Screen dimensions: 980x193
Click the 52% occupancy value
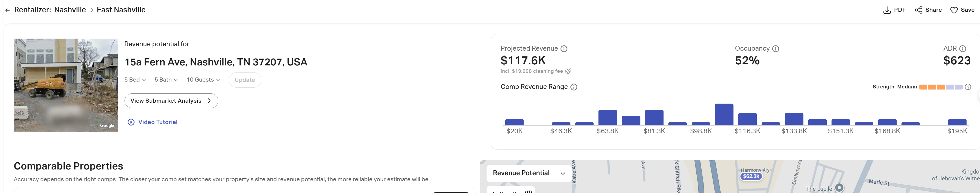(x=747, y=61)
